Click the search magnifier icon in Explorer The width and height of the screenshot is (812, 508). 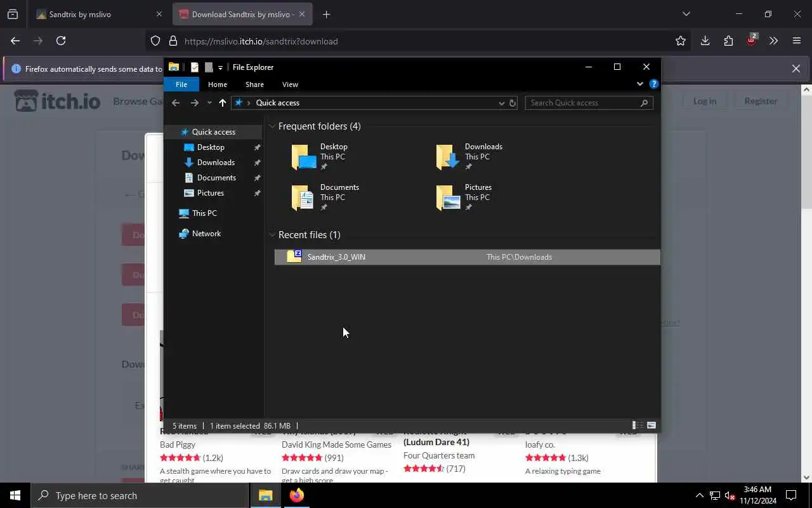click(645, 103)
